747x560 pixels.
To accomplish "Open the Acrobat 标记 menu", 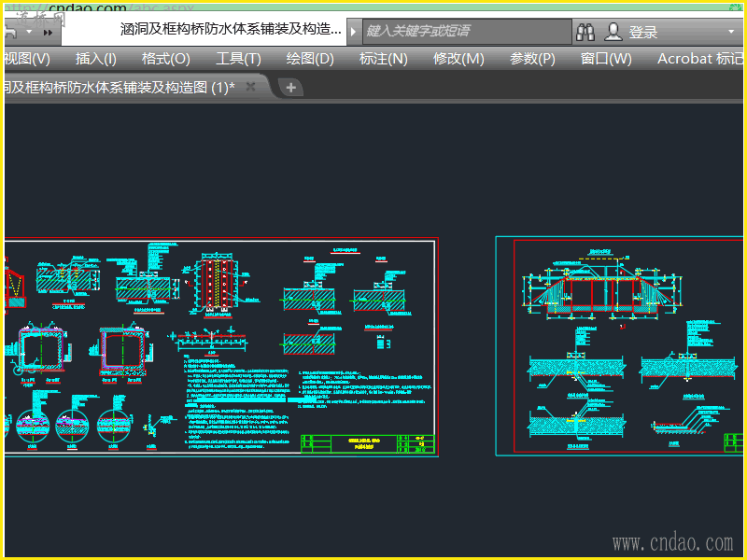I will point(699,59).
